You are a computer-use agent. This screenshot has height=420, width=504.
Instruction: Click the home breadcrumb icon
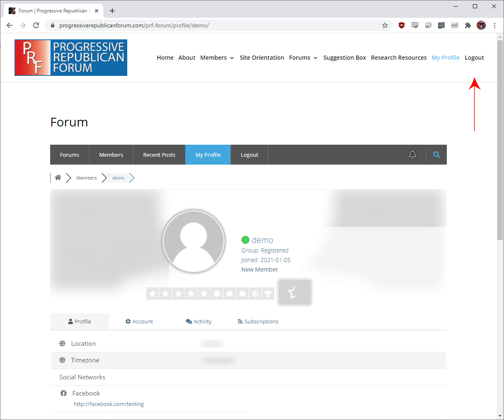point(58,178)
